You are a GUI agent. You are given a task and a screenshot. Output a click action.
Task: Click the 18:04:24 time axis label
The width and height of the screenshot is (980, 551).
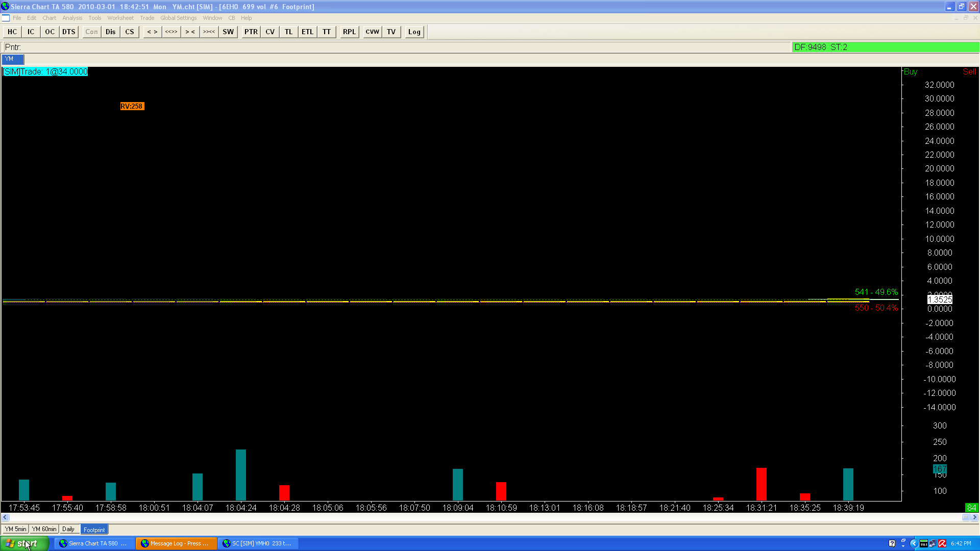pos(241,508)
